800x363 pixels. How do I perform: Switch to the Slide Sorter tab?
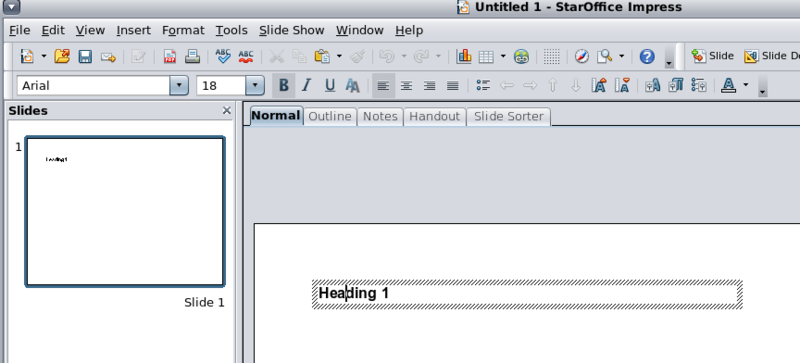point(508,116)
